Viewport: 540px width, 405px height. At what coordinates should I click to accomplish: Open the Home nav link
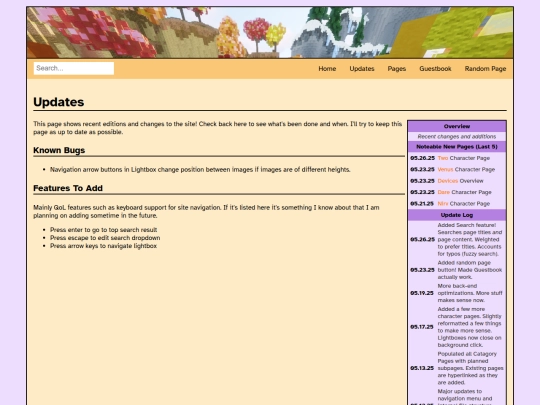[327, 69]
